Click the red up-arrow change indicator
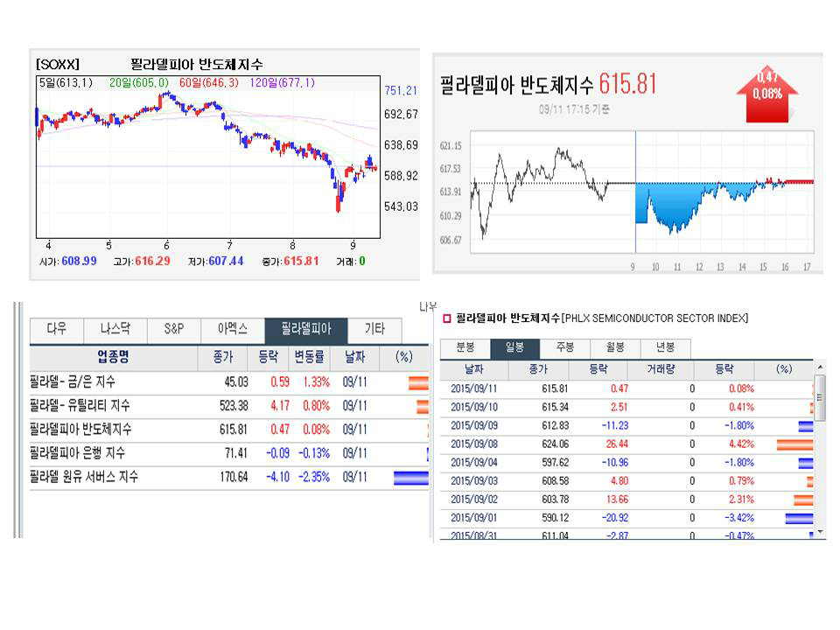The width and height of the screenshot is (840, 630). 766,94
